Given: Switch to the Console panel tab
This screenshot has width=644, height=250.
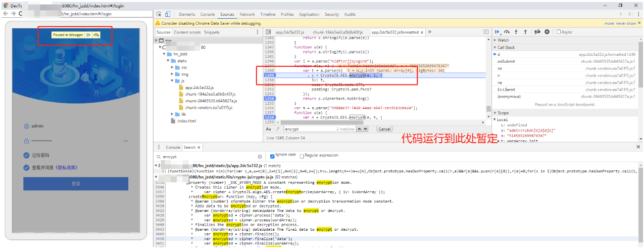Looking at the screenshot, I should [x=208, y=14].
